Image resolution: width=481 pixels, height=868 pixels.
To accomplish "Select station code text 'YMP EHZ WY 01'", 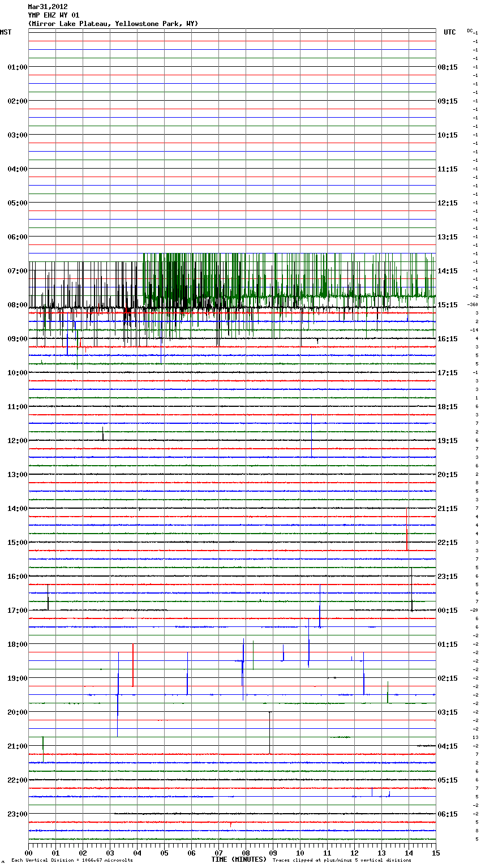I will 54,15.
